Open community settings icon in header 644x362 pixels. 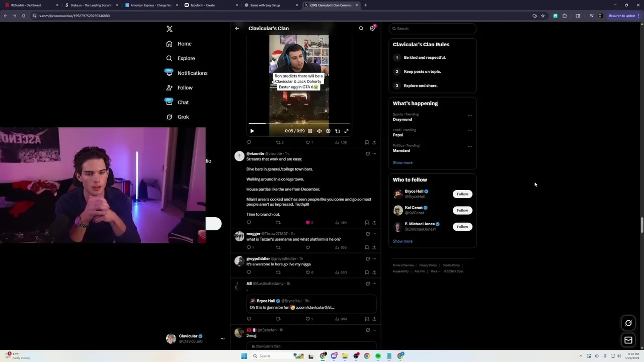[x=372, y=28]
